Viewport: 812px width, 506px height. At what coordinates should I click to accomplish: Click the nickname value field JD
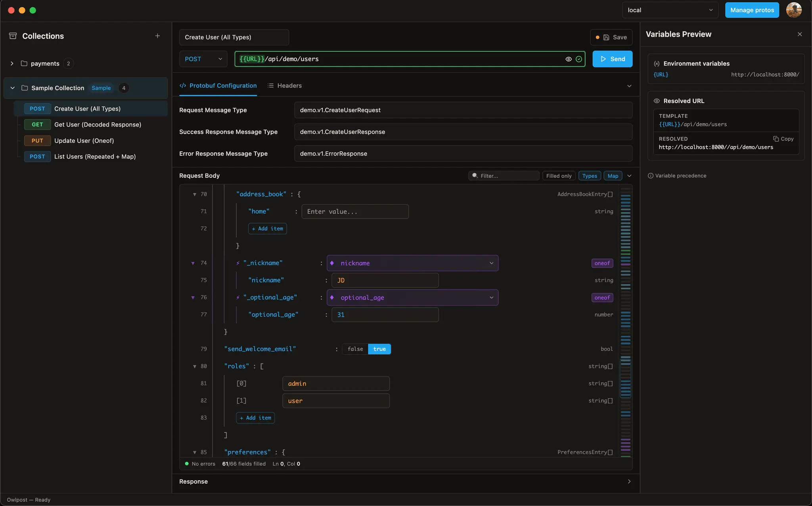coord(385,280)
